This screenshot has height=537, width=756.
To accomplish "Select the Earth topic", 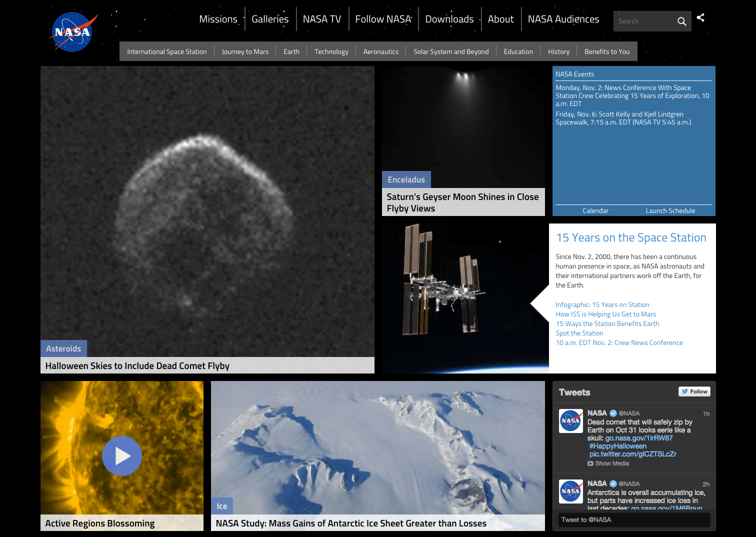I will 291,51.
